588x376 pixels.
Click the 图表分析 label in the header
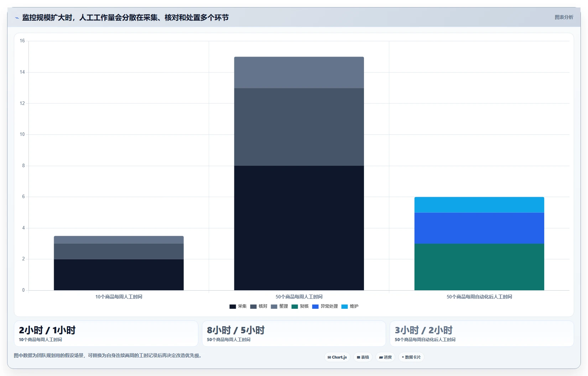564,17
